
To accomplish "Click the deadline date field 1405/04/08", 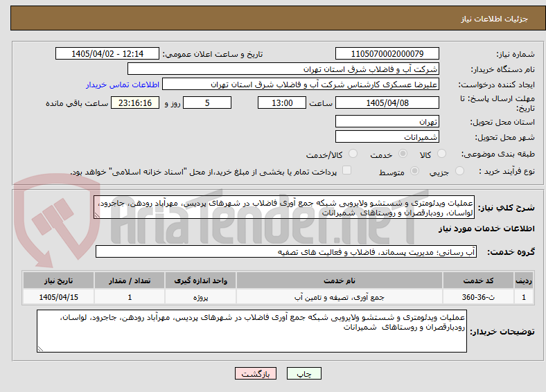I will pos(387,103).
